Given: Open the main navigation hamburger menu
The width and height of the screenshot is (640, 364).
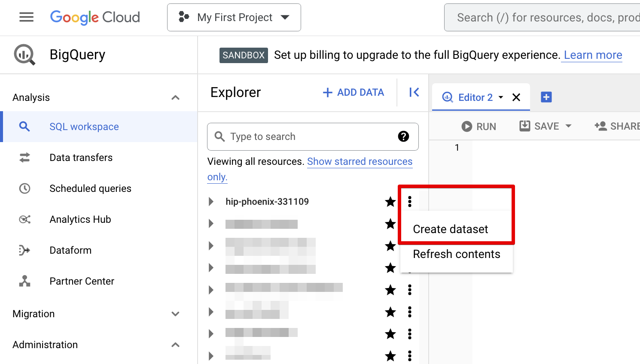Looking at the screenshot, I should [x=27, y=17].
